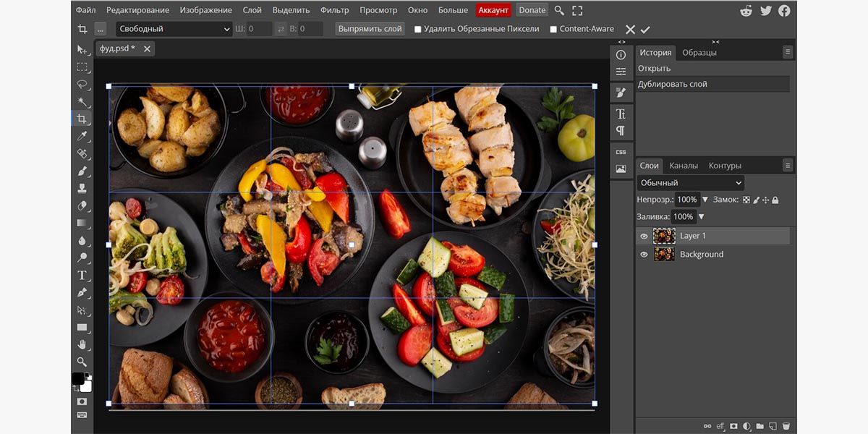Delete the current layer using the trash icon
Viewport: 868px width, 434px height.
click(x=787, y=426)
